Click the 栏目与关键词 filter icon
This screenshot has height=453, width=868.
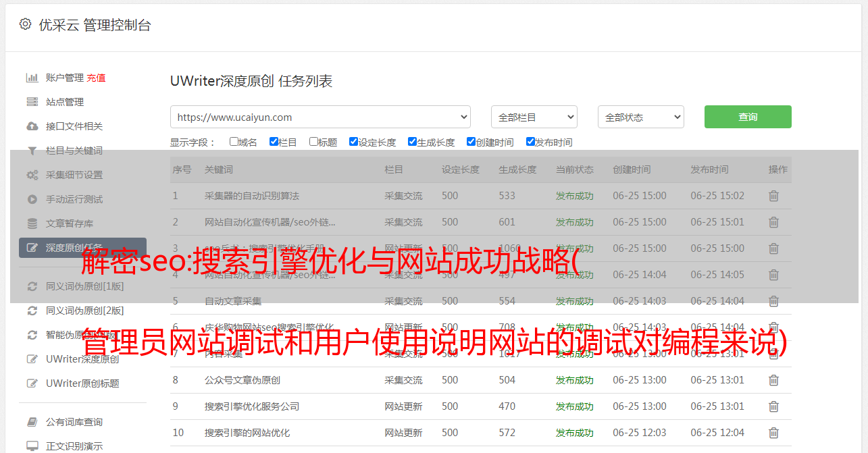click(32, 151)
